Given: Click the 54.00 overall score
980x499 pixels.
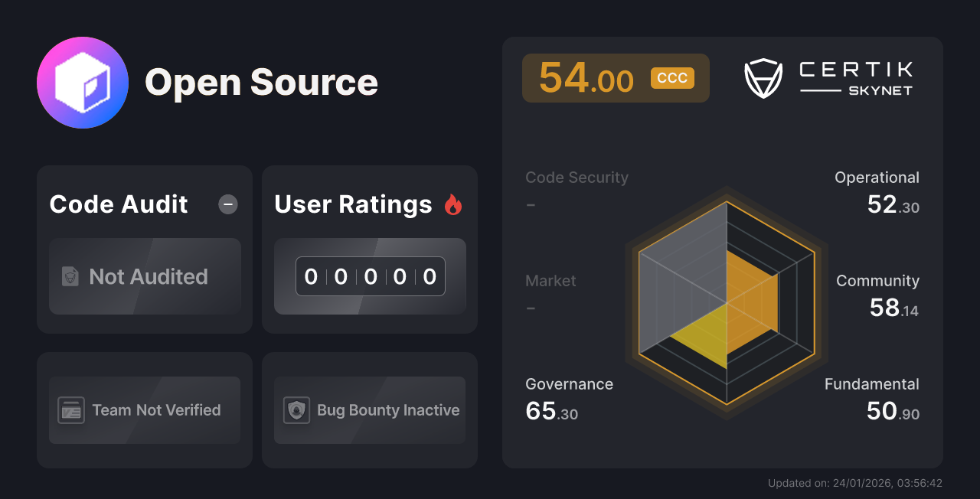Looking at the screenshot, I should 586,77.
